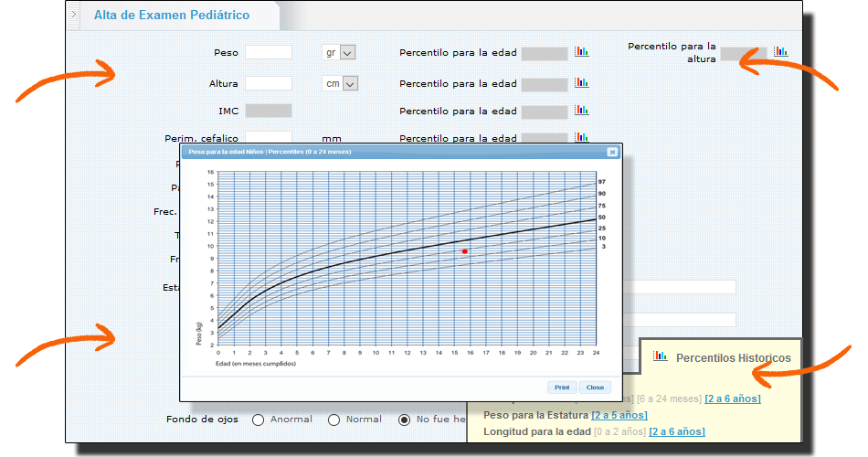Open Peso para la Estatura 2 a 5 años link

click(619, 415)
